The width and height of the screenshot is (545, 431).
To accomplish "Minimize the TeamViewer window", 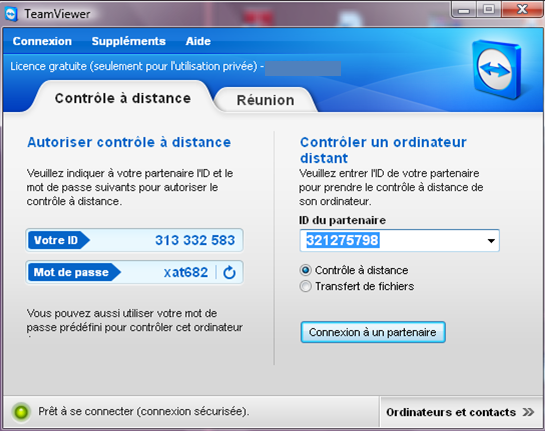I will pyautogui.click(x=464, y=10).
